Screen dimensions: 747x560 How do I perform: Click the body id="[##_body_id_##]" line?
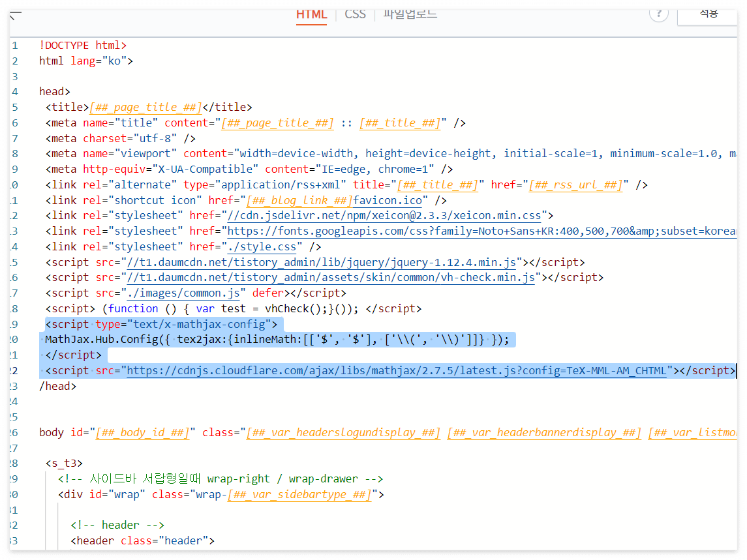click(388, 433)
